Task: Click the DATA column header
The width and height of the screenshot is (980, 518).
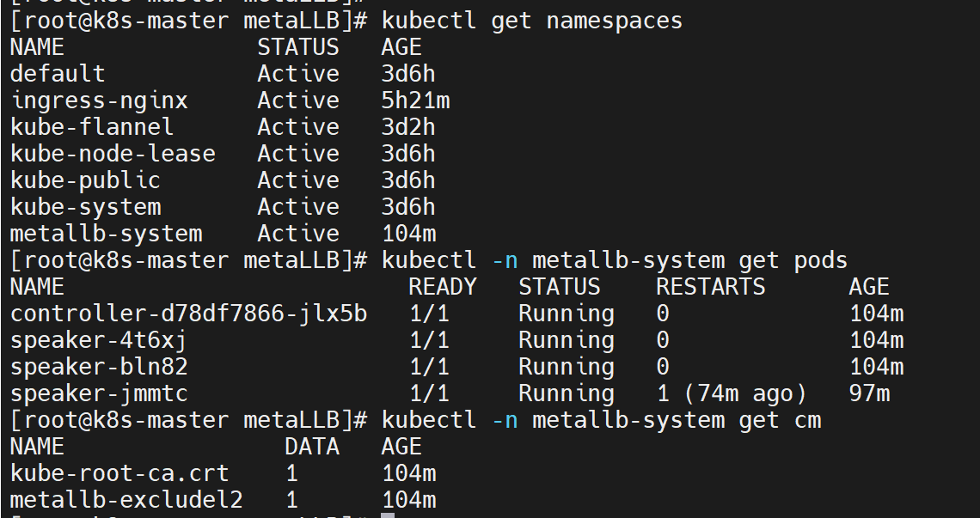Action: [x=312, y=447]
